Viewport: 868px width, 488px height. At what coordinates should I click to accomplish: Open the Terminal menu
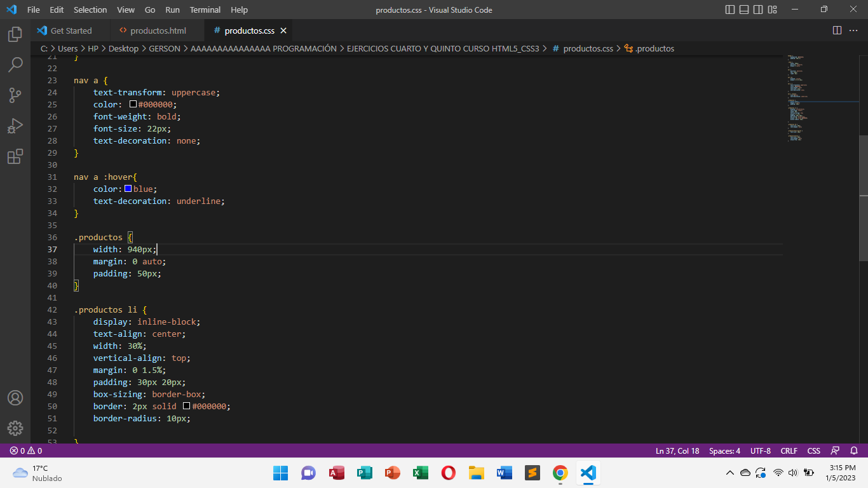pos(205,10)
